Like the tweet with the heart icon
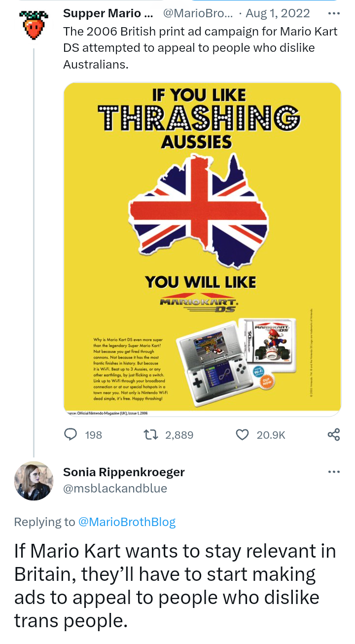This screenshot has height=644, width=355. [x=243, y=434]
